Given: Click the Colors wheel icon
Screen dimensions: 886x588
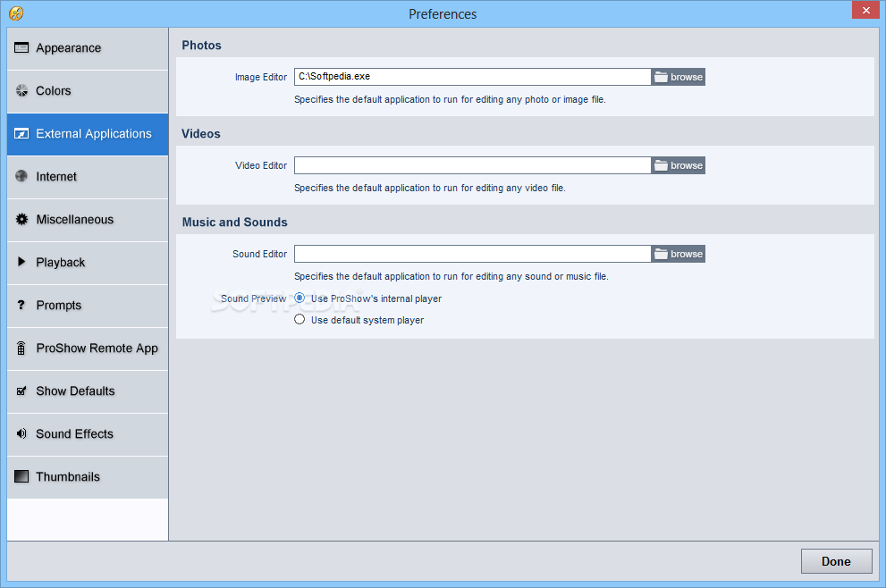Looking at the screenshot, I should 21,90.
